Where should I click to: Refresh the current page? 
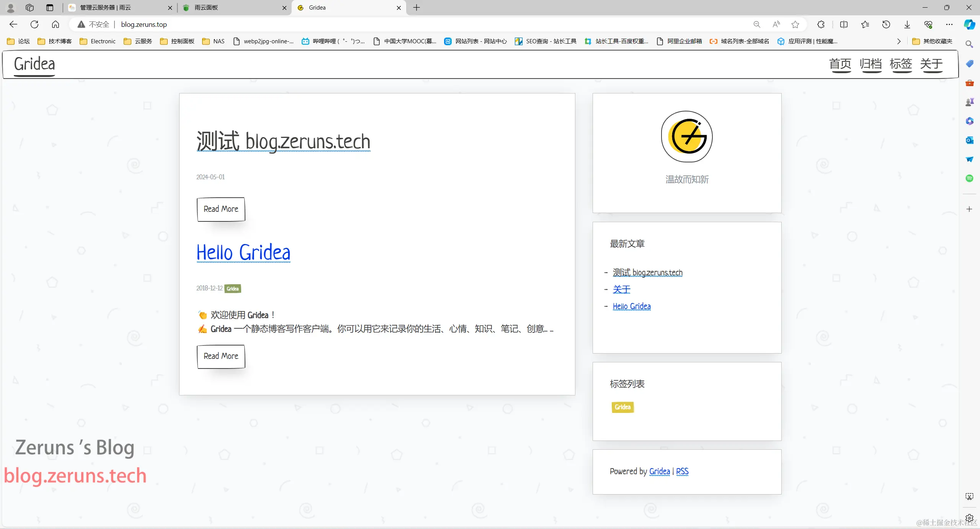[34, 25]
